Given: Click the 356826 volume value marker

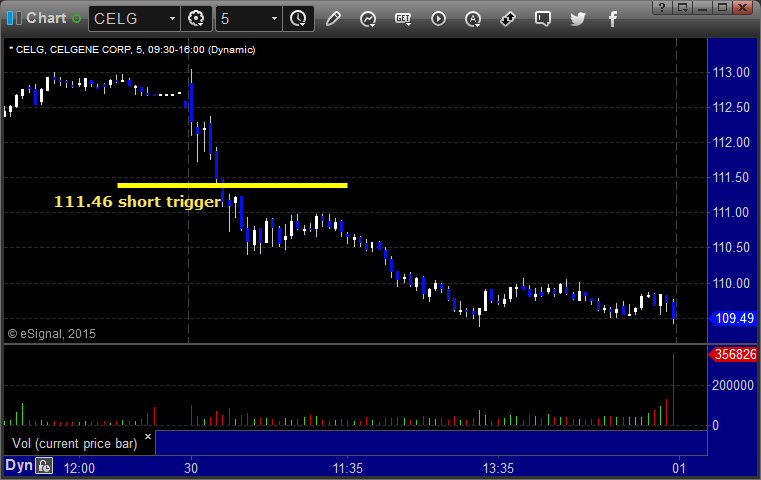Looking at the screenshot, I should (733, 354).
